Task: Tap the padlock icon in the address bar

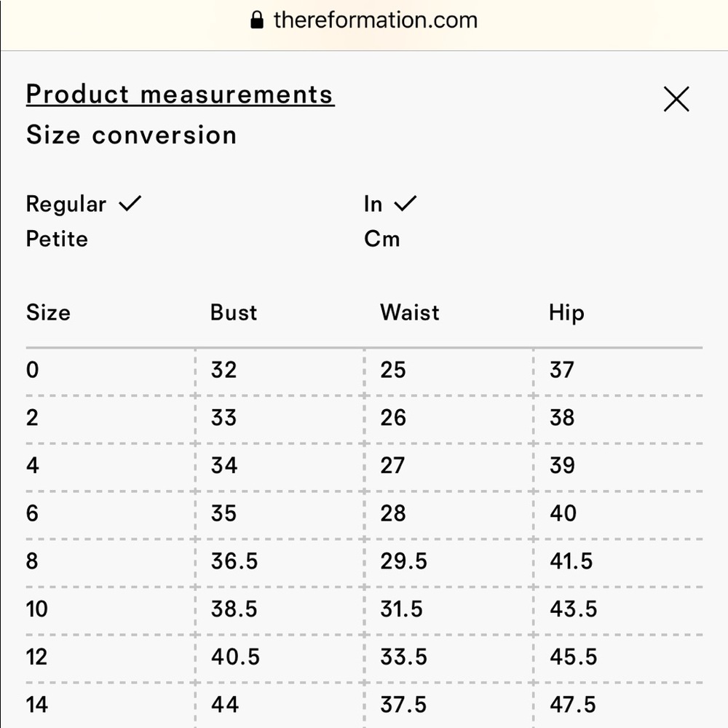Action: (x=257, y=20)
